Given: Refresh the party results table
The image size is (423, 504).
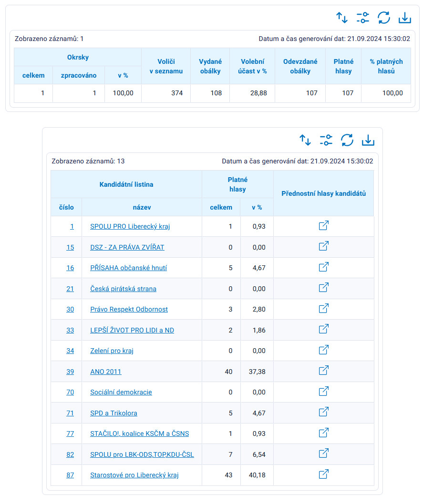Looking at the screenshot, I should (x=347, y=140).
